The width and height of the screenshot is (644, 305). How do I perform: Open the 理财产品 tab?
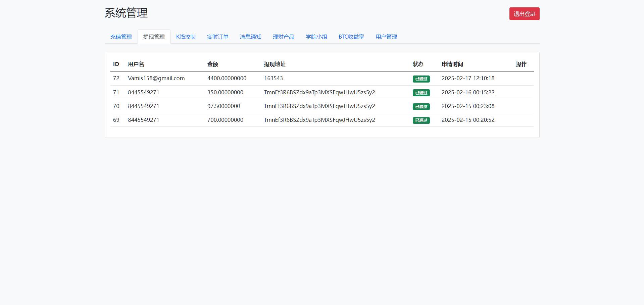pos(283,37)
